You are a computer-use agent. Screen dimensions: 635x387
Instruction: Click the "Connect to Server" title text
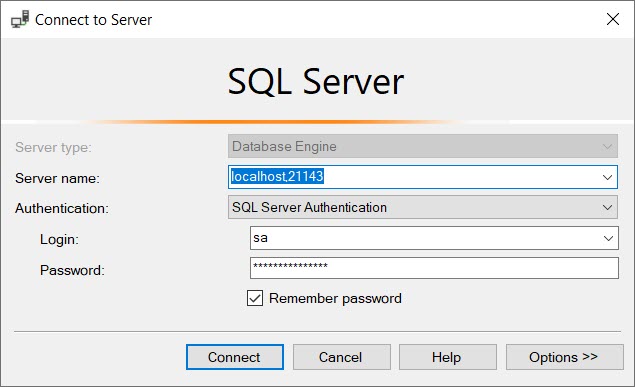click(x=94, y=20)
